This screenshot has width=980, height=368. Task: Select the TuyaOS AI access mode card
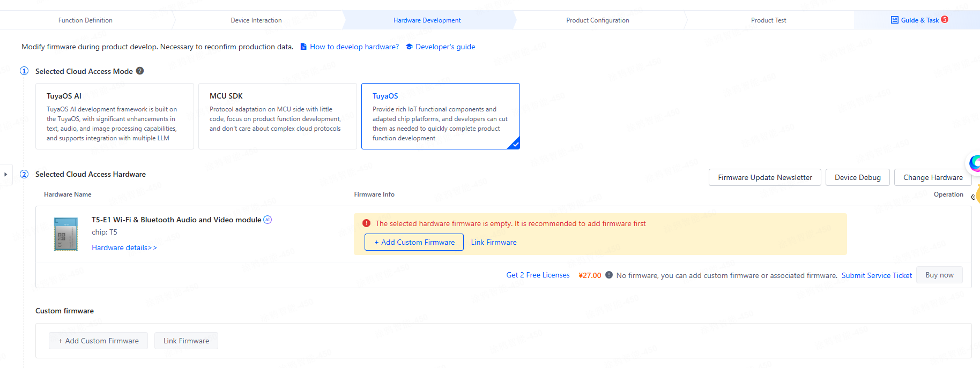(115, 116)
